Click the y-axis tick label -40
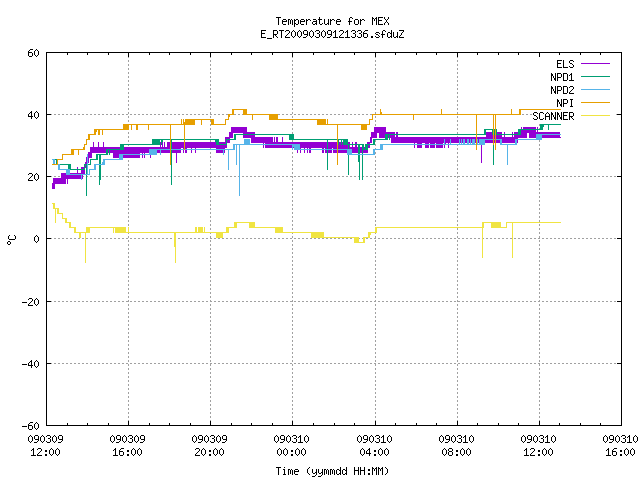640x480 pixels. coord(31,364)
